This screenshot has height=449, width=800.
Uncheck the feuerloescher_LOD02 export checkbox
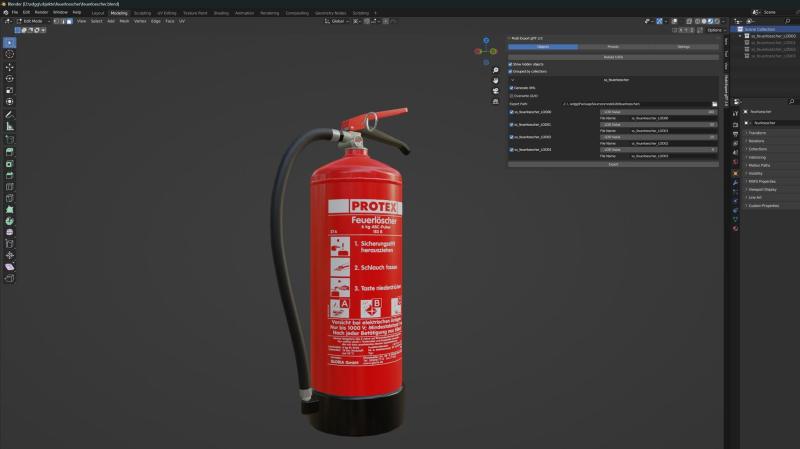(x=512, y=137)
